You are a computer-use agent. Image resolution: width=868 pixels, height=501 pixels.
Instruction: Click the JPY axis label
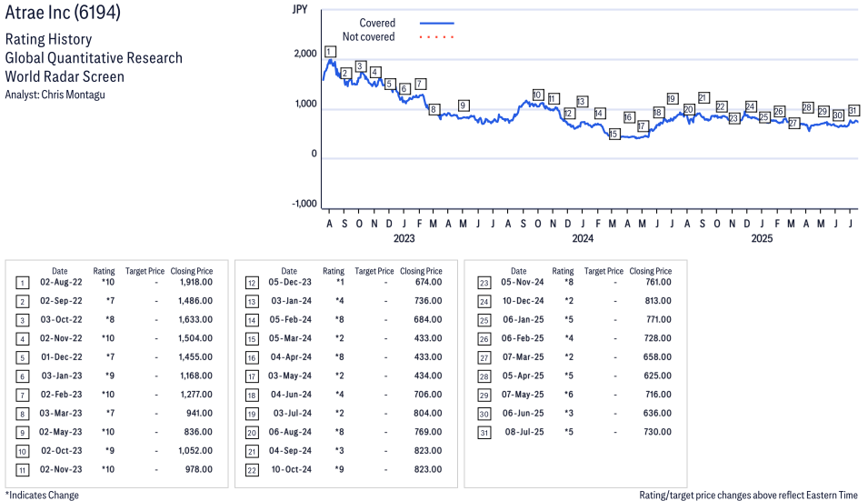pyautogui.click(x=300, y=9)
